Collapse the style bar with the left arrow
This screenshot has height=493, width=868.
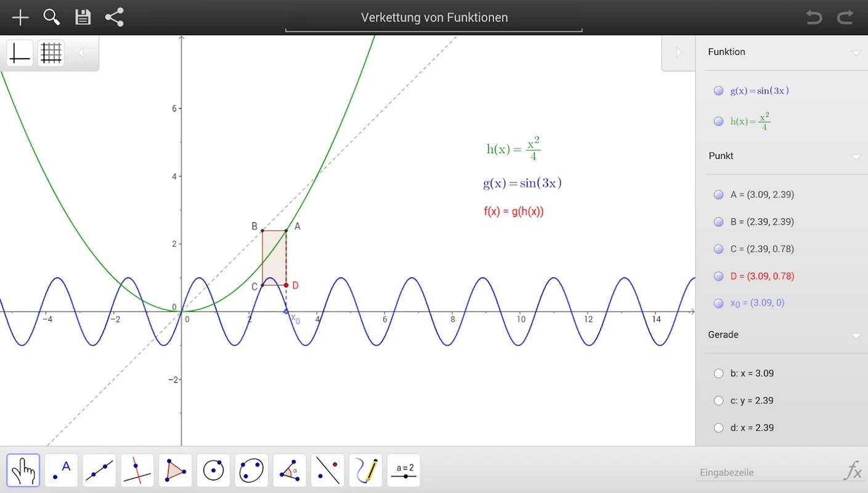pos(81,53)
